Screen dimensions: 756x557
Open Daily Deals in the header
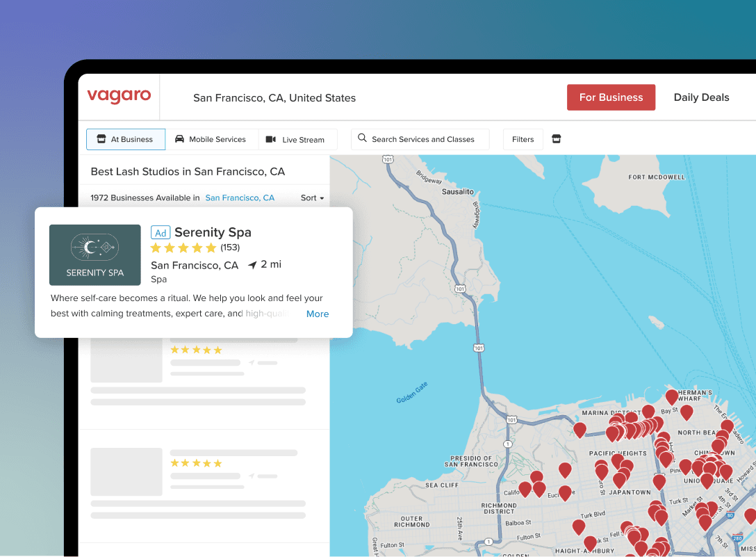701,97
